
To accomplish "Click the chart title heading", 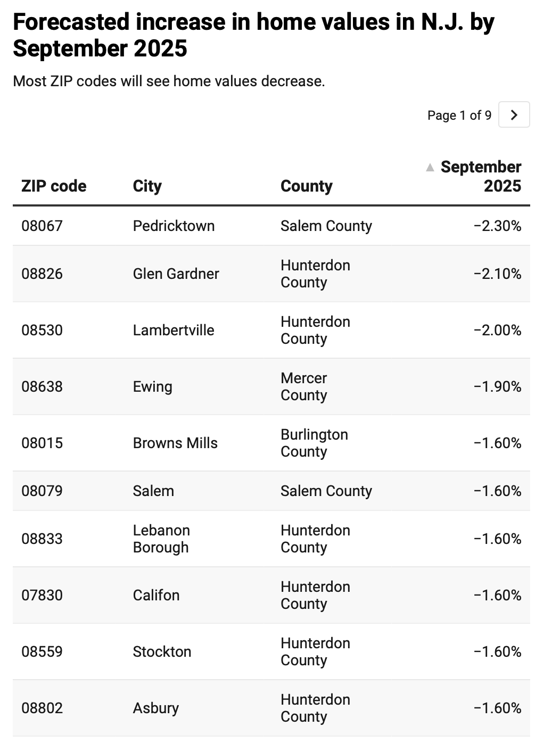I will pyautogui.click(x=254, y=35).
